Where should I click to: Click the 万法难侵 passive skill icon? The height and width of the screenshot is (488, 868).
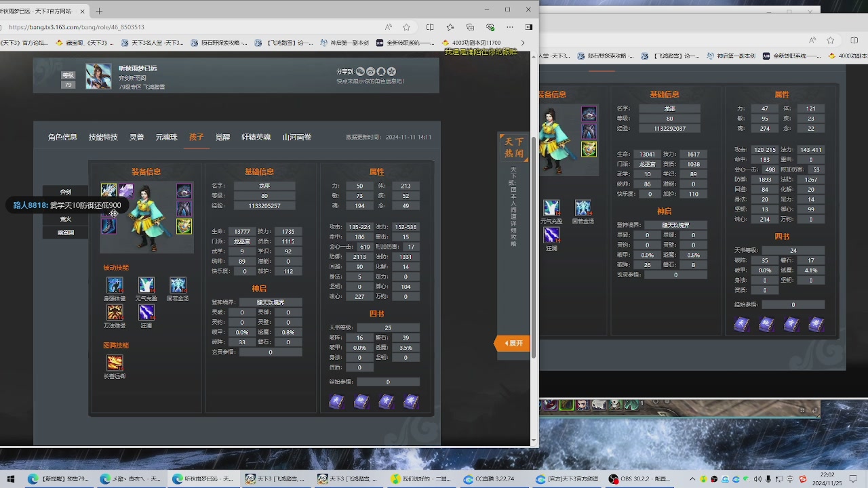[x=115, y=312]
